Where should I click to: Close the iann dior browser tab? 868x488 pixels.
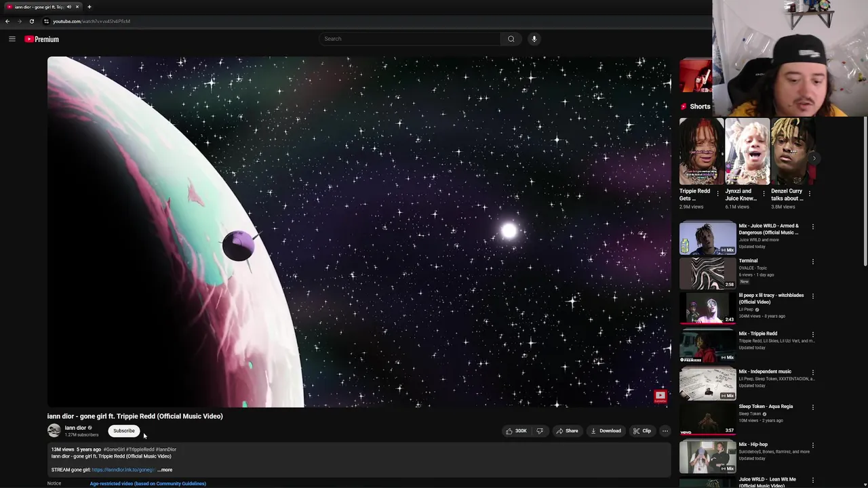click(77, 7)
